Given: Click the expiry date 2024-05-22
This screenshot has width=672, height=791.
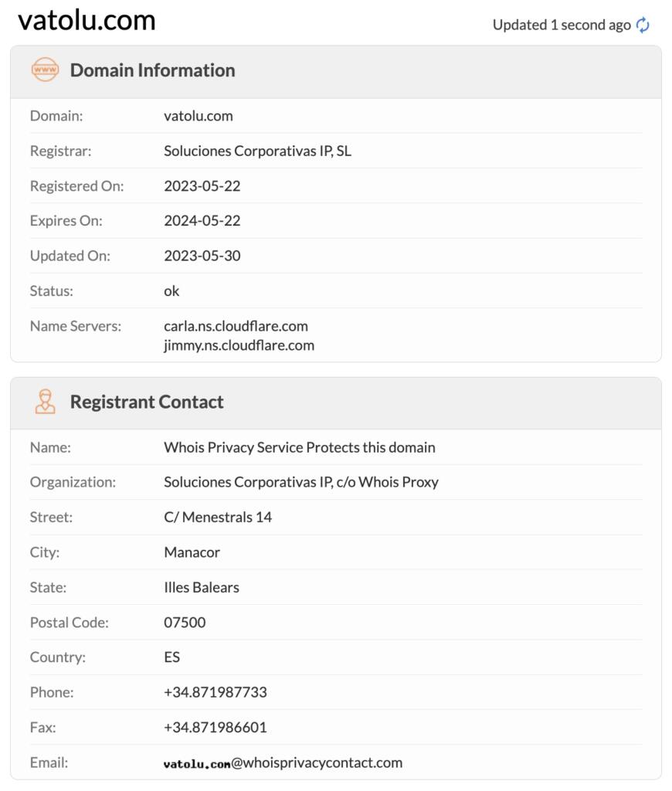Looking at the screenshot, I should click(202, 220).
